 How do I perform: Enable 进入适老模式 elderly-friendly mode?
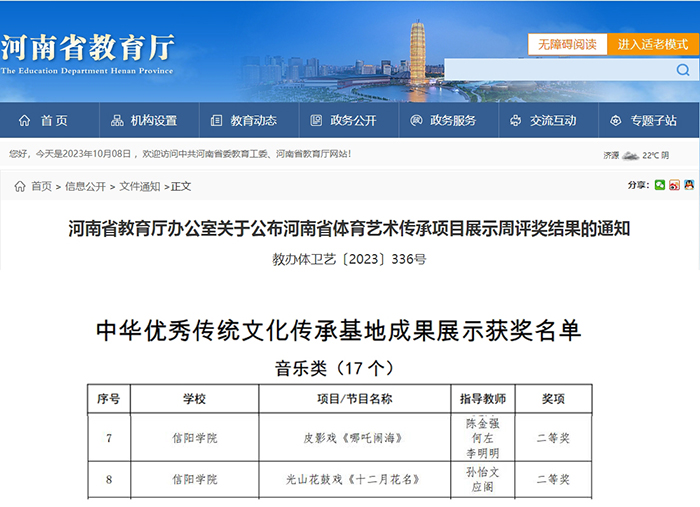(652, 44)
